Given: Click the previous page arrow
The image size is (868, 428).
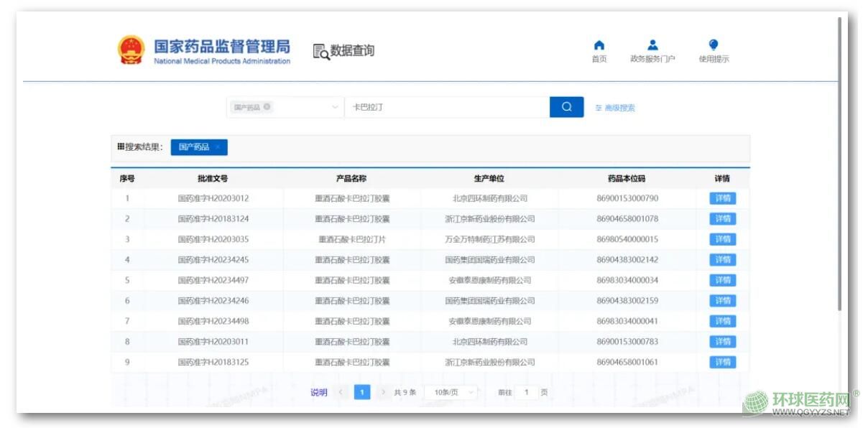Looking at the screenshot, I should point(341,392).
